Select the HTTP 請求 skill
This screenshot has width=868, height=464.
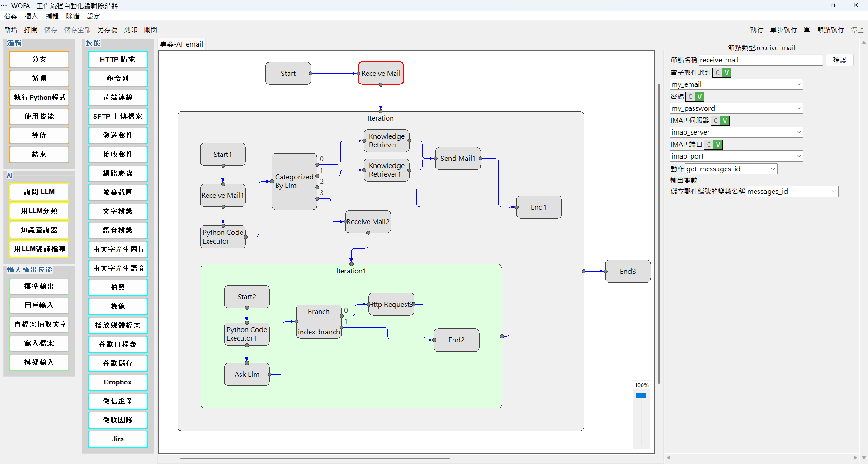click(x=118, y=59)
